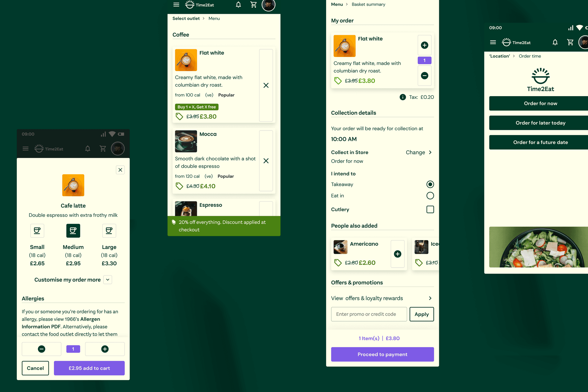Go back to Menu breadcrumb in basket
The width and height of the screenshot is (588, 392).
[337, 4]
